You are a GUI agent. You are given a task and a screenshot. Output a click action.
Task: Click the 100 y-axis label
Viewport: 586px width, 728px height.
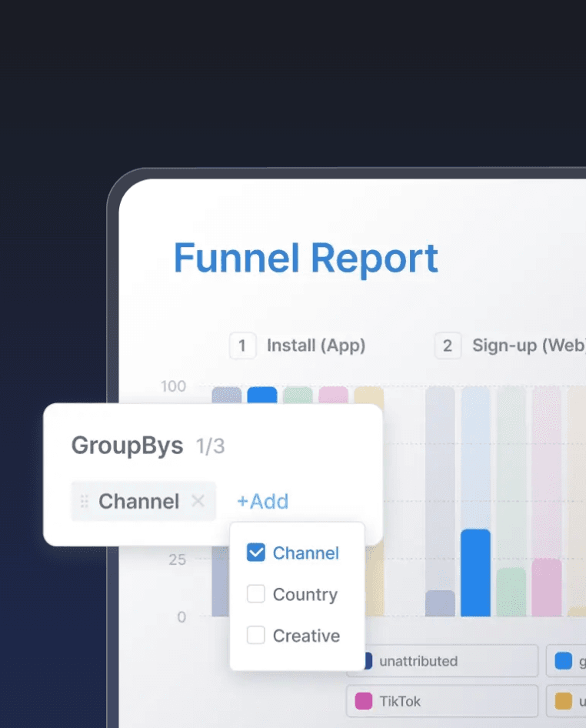[x=173, y=386]
